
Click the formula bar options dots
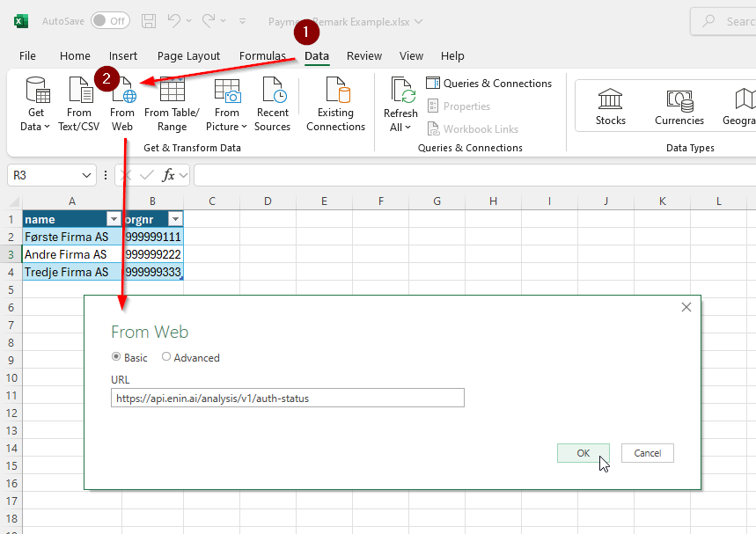106,175
